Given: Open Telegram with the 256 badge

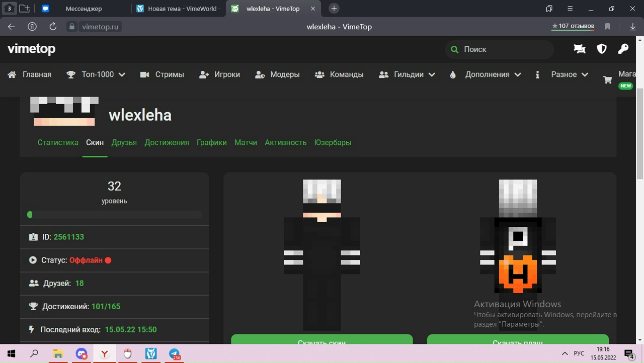Looking at the screenshot, I should (174, 353).
